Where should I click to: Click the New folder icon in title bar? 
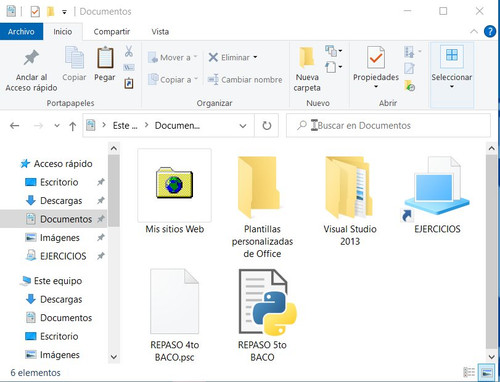point(50,12)
